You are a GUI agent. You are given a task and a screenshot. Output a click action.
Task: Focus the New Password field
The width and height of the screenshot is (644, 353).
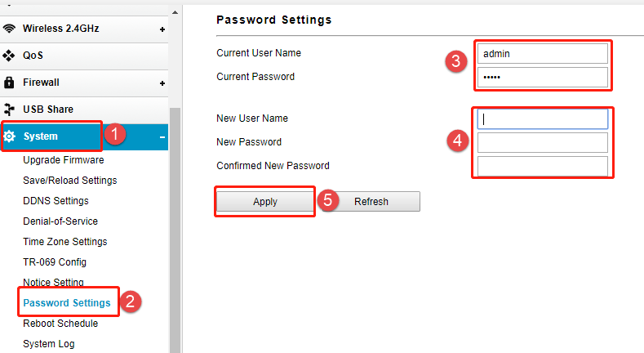pos(542,143)
